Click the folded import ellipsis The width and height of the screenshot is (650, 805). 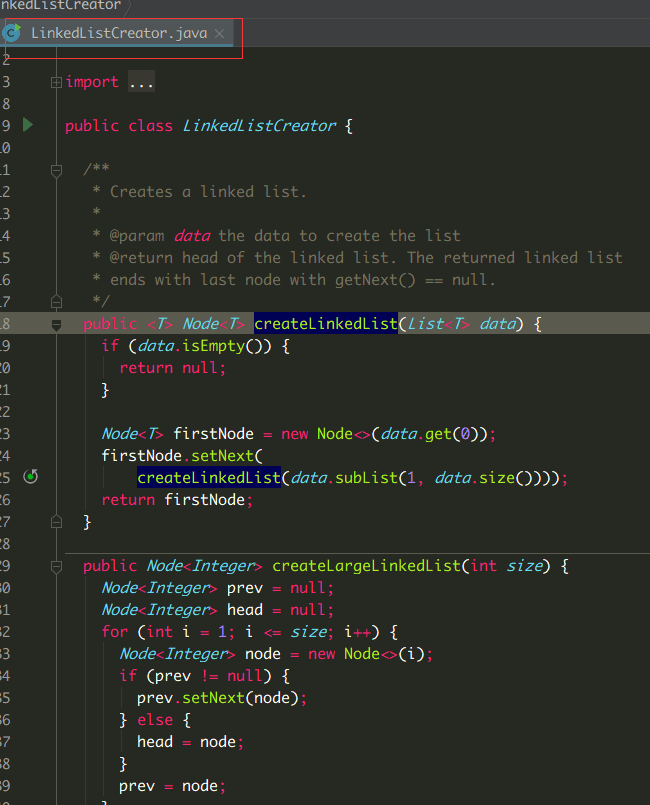[141, 82]
